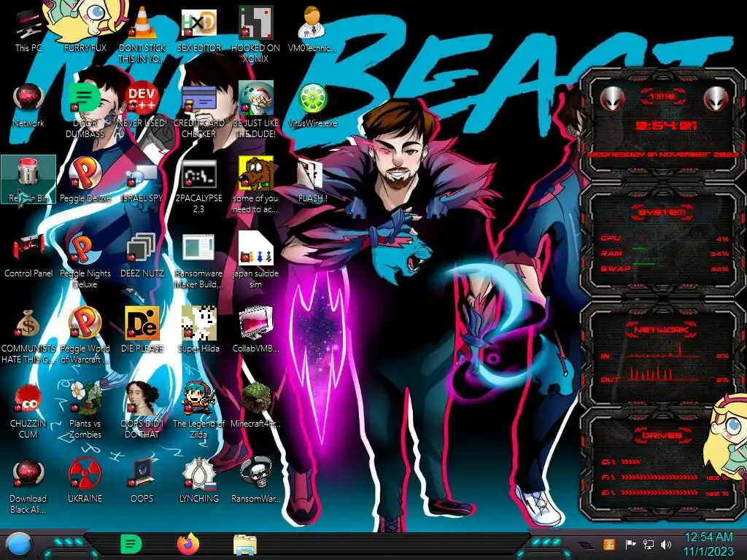Open network status tray icon
747x560 pixels.
point(648,544)
